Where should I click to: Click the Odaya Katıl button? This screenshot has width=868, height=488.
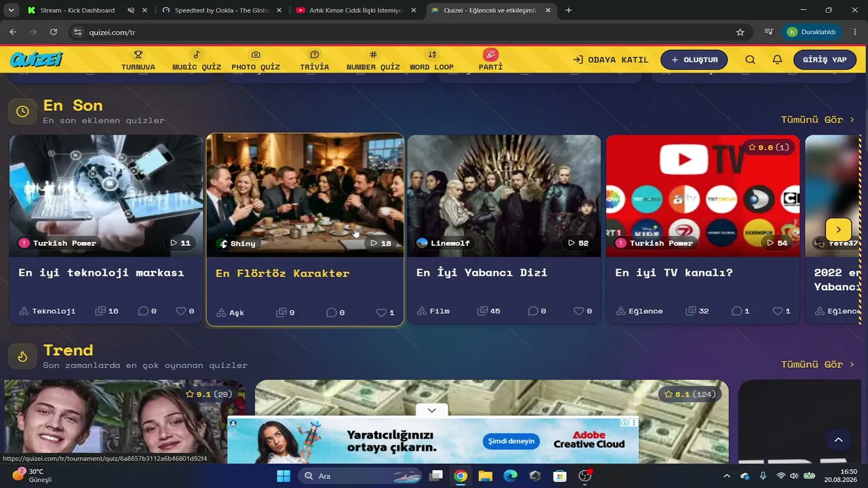(610, 60)
